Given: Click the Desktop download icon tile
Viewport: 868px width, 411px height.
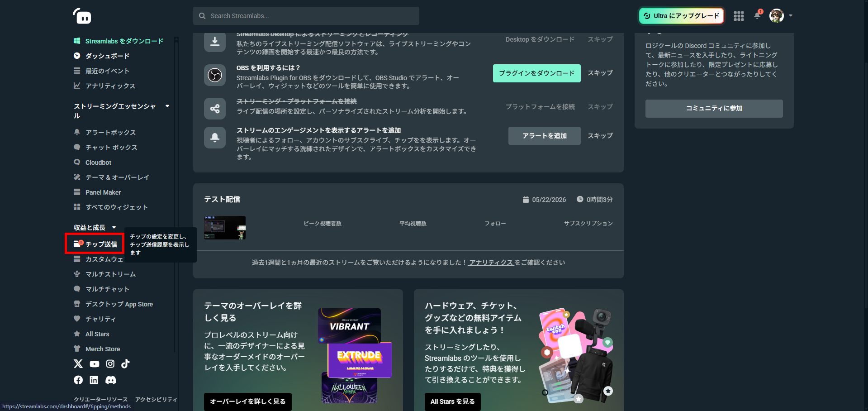Looking at the screenshot, I should pyautogui.click(x=215, y=42).
